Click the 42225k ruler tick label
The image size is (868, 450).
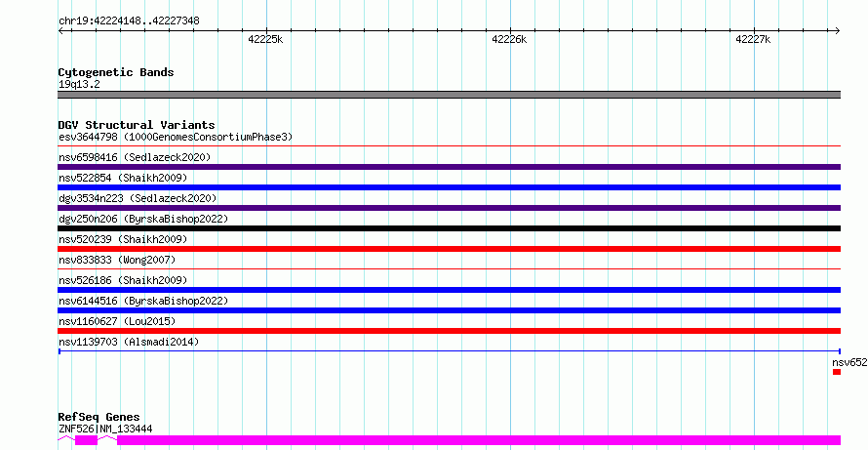click(x=265, y=39)
